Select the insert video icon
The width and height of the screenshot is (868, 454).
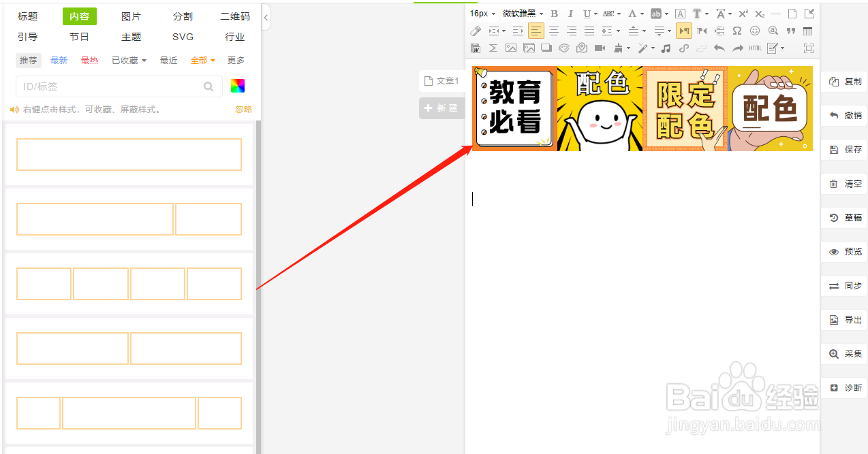(600, 48)
